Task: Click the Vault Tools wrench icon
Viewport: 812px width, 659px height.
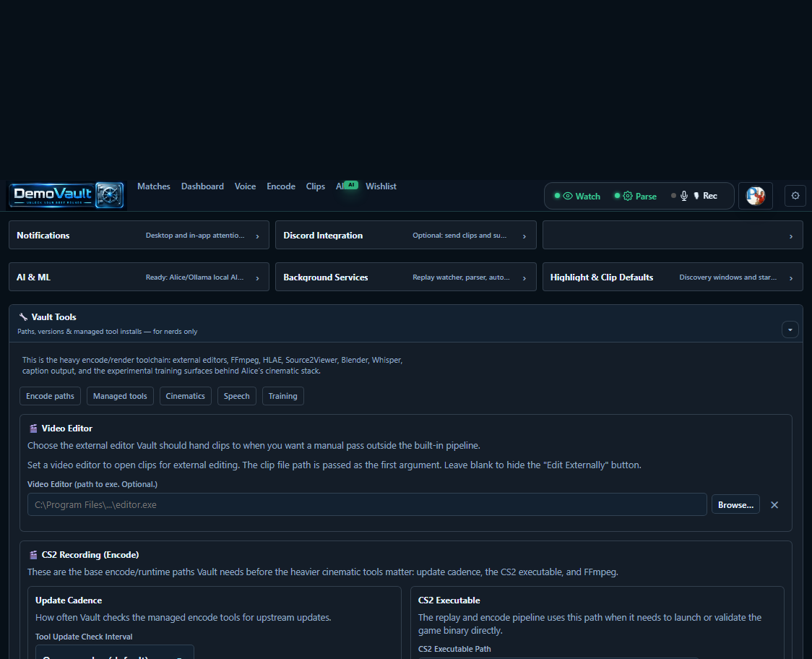Action: [x=23, y=317]
